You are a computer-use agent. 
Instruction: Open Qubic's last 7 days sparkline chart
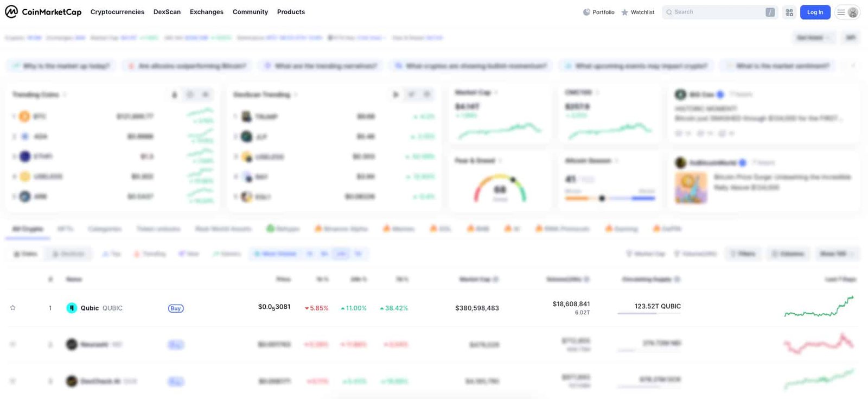pyautogui.click(x=819, y=307)
